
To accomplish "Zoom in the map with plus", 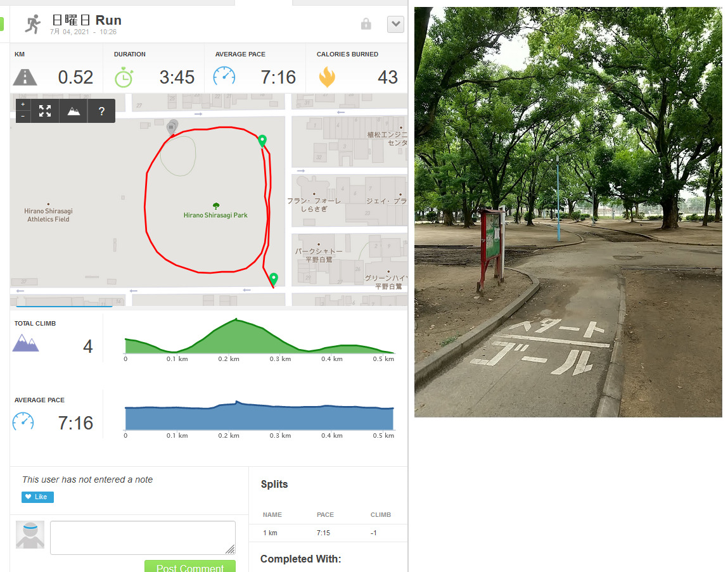I will (23, 105).
